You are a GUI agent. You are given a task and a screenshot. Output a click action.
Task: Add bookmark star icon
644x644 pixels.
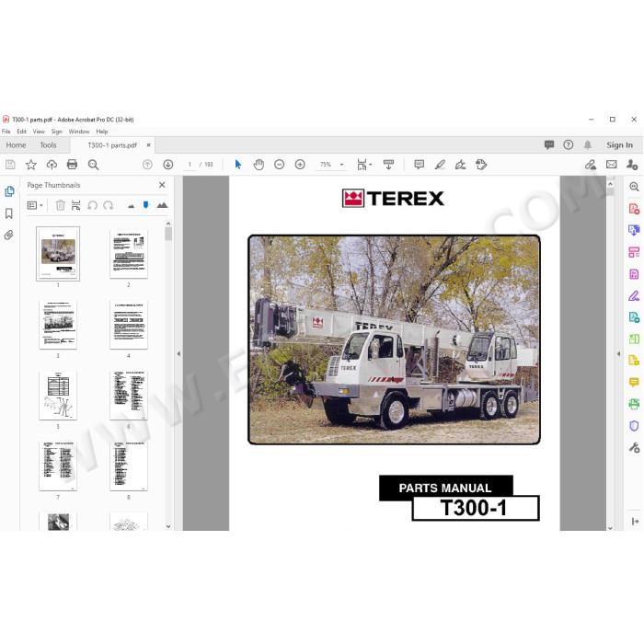[30, 165]
